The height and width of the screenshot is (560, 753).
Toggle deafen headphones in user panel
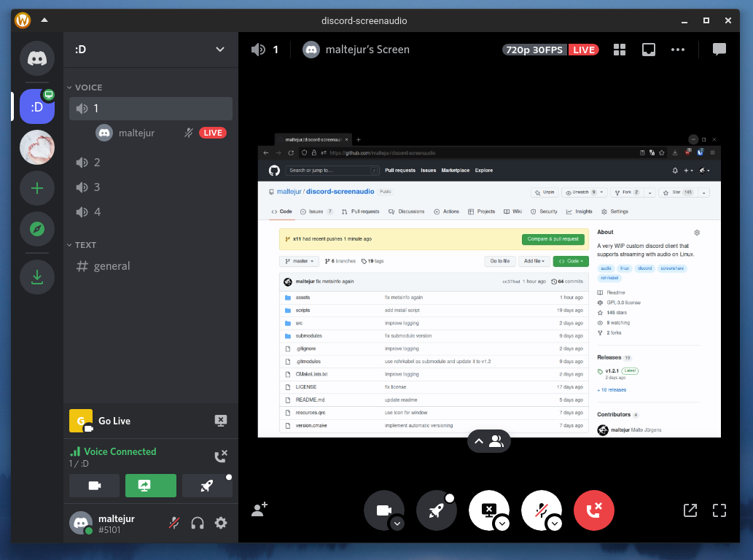tap(198, 523)
